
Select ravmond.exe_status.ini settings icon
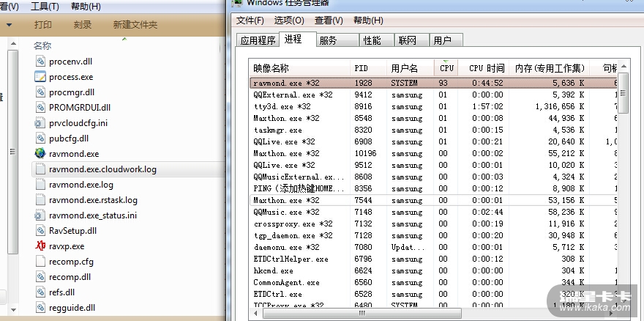(40, 215)
